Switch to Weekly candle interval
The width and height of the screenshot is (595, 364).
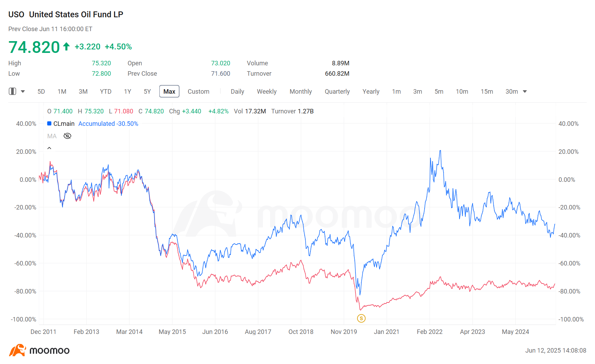(x=267, y=92)
